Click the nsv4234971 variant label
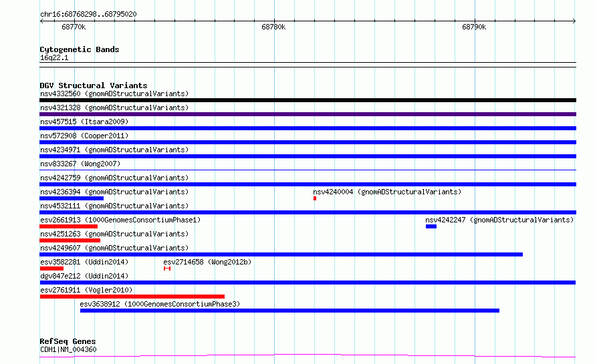Screen dimensions: 595x364 (114, 150)
